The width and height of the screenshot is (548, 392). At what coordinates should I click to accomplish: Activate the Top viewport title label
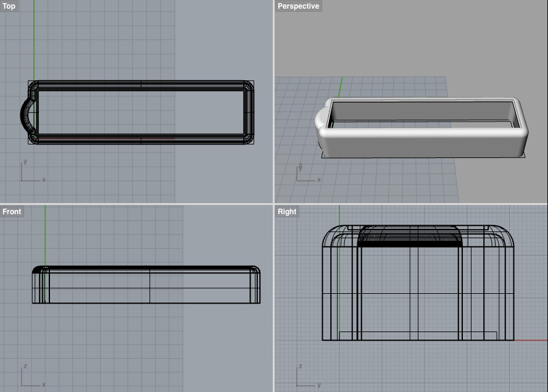tap(9, 6)
